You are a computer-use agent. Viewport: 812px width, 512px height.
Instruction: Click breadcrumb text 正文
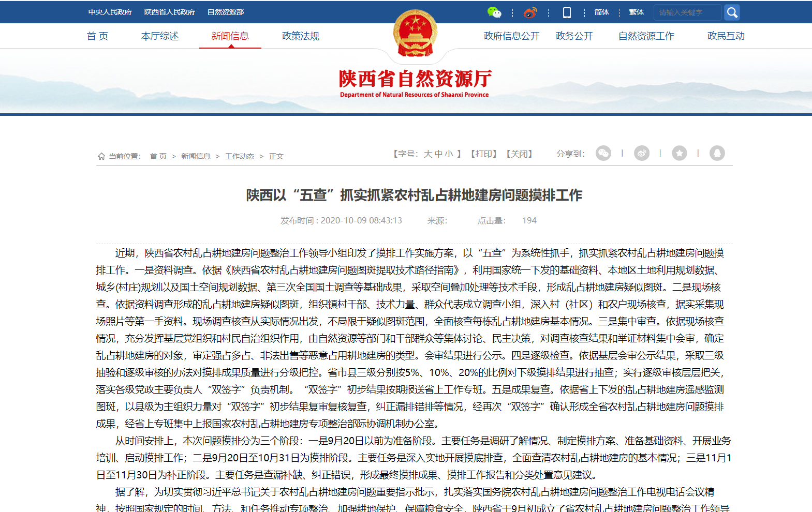[276, 156]
